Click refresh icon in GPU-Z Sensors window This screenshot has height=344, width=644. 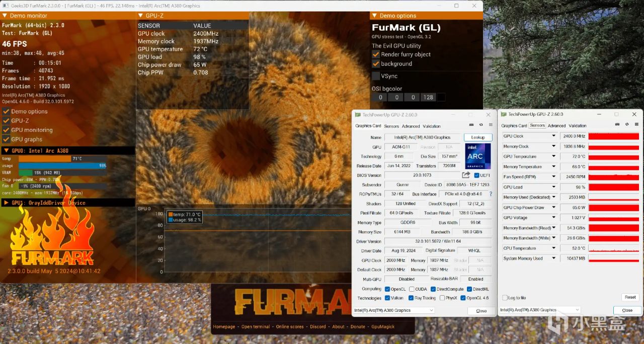point(627,124)
